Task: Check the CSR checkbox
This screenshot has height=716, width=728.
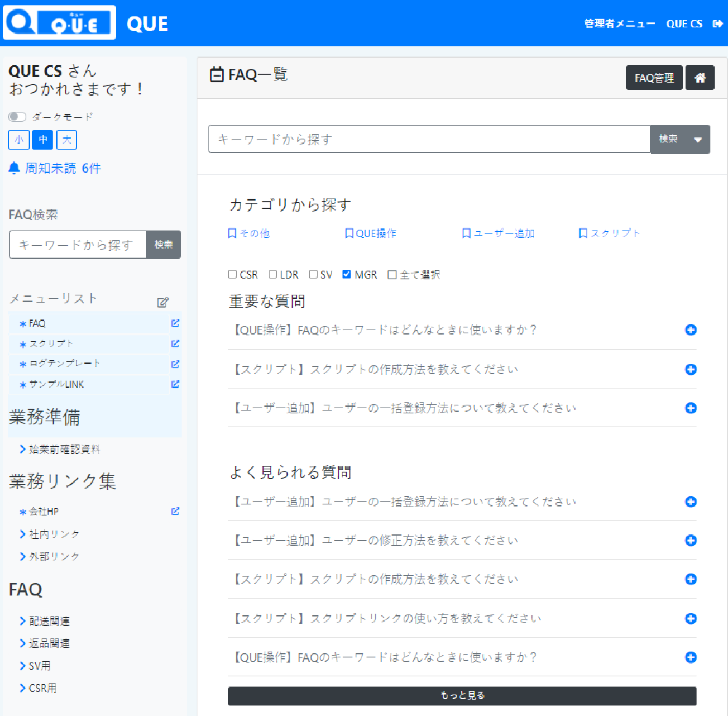Action: click(x=232, y=274)
